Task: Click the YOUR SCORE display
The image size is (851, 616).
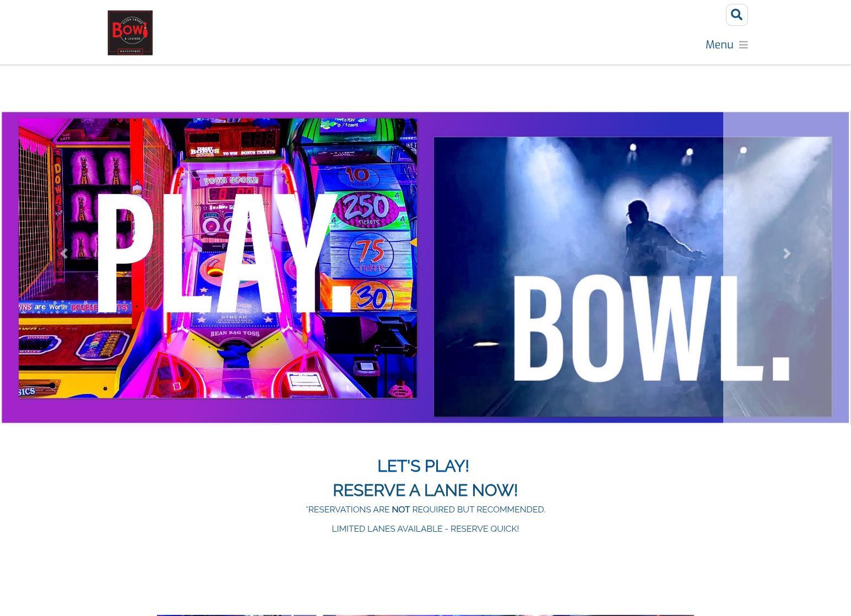Action: pyautogui.click(x=231, y=180)
